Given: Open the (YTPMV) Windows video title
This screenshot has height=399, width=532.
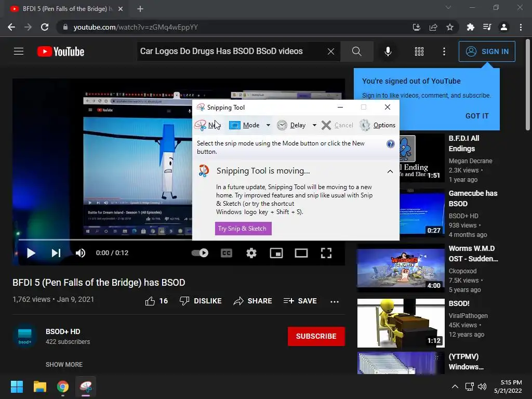Looking at the screenshot, I should tap(466, 362).
